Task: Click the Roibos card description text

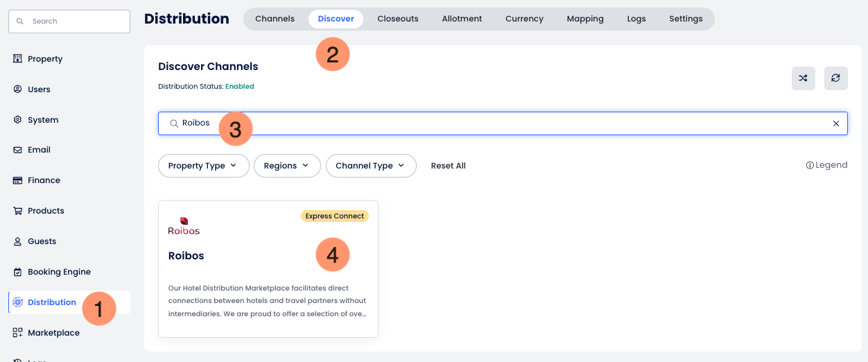Action: pyautogui.click(x=268, y=301)
